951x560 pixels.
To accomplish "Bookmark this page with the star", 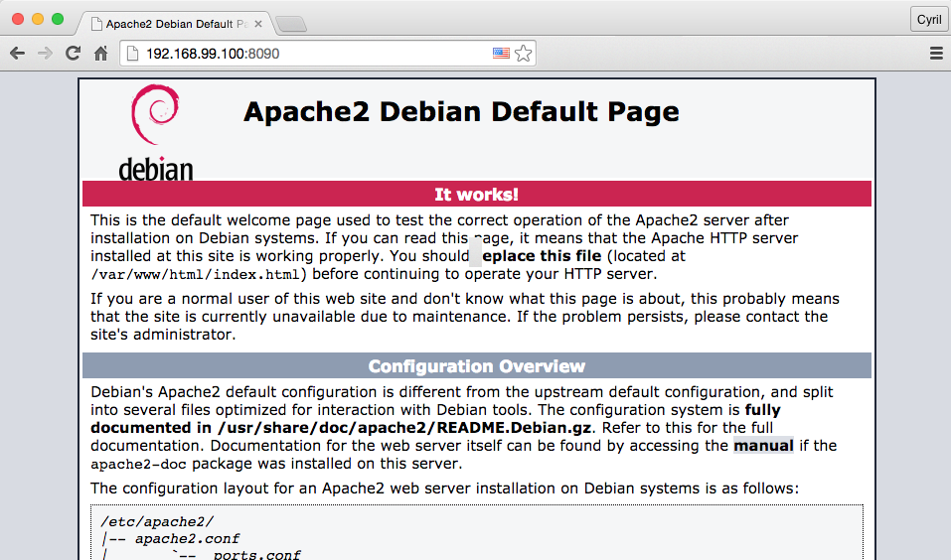I will tap(523, 54).
